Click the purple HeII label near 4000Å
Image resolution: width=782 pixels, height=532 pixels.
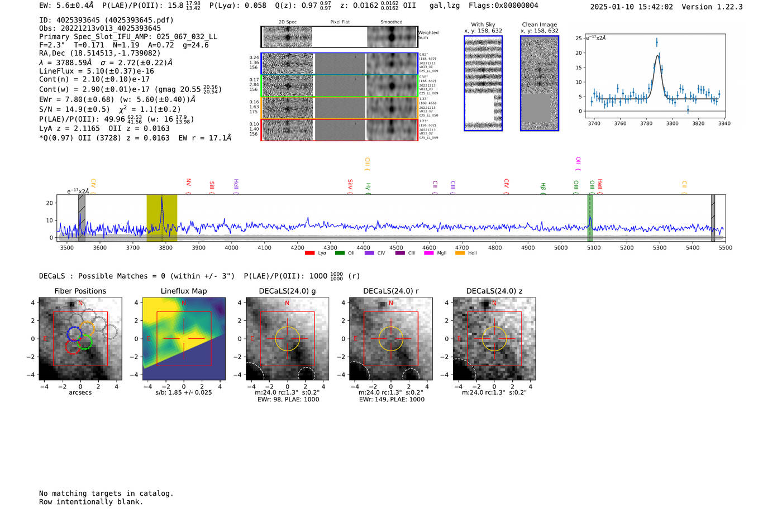(236, 186)
